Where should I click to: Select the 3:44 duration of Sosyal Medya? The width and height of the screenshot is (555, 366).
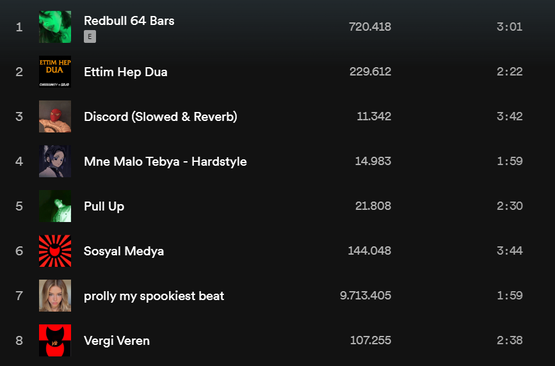[x=509, y=251]
